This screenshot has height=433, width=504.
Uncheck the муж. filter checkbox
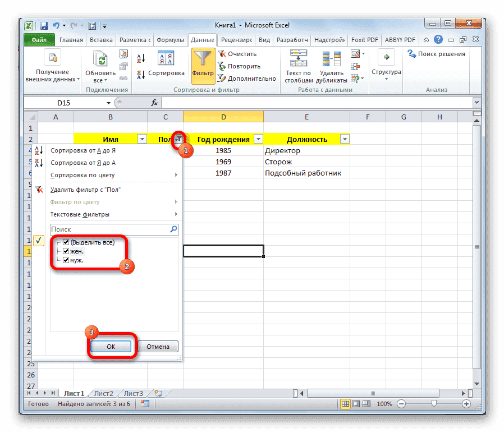66,260
